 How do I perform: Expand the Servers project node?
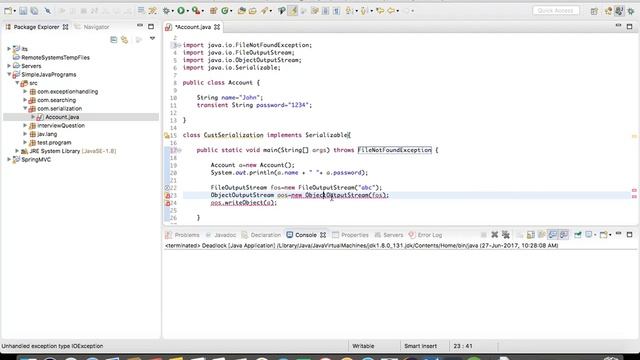click(9, 66)
